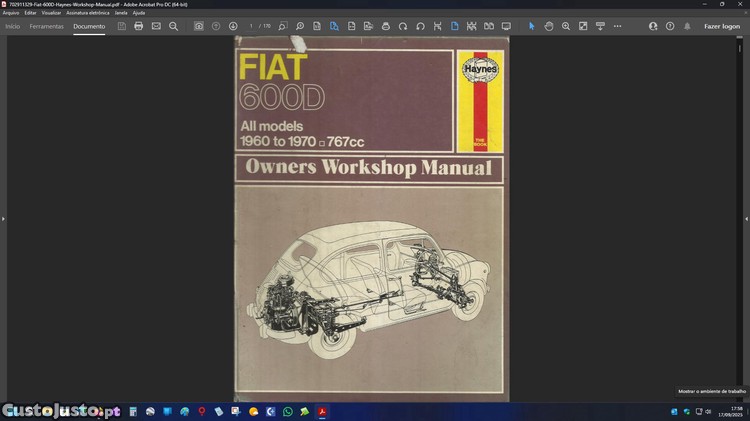Toggle the search magnifier in toolbar
The image size is (750, 421).
click(x=173, y=26)
